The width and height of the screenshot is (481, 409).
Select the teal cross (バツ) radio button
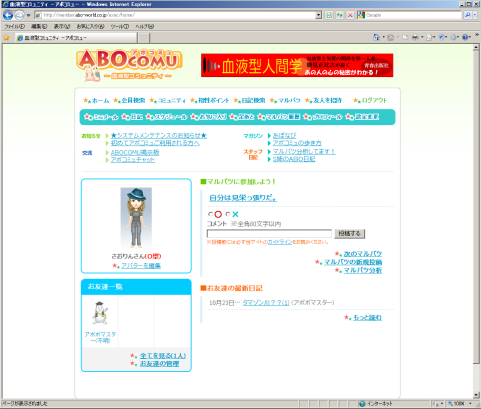pyautogui.click(x=228, y=214)
